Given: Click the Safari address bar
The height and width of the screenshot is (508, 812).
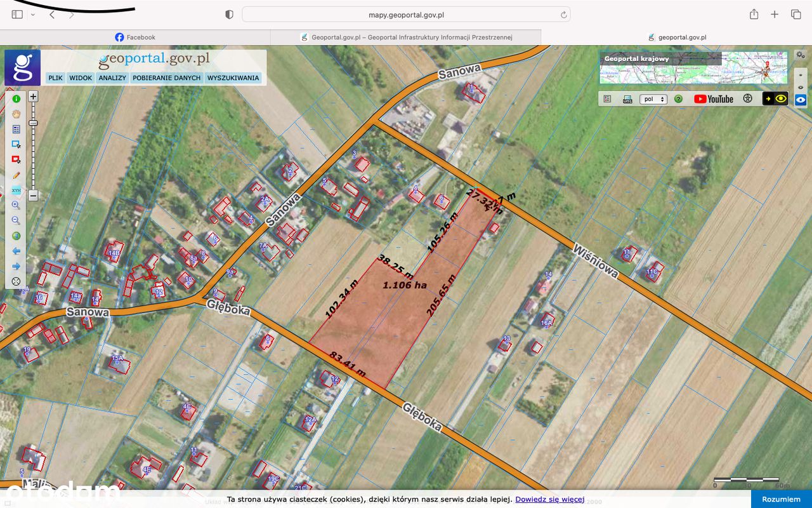Looking at the screenshot, I should [x=406, y=15].
